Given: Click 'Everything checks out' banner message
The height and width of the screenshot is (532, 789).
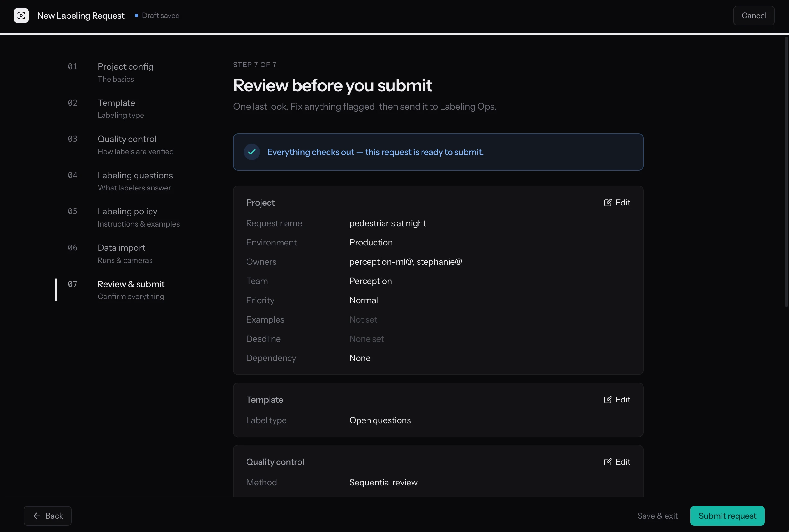Looking at the screenshot, I should coord(375,152).
